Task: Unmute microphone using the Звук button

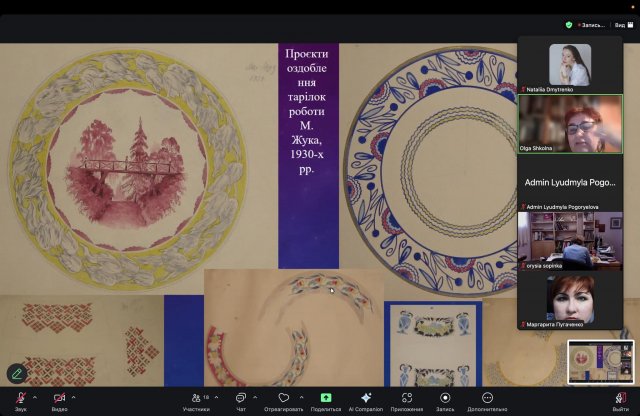Action: pos(20,399)
